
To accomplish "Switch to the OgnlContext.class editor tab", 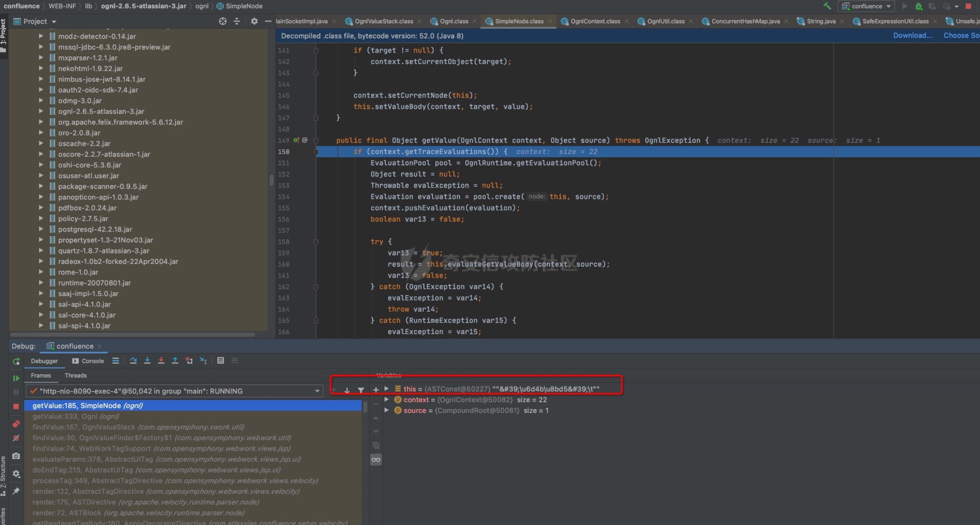I will 595,21.
